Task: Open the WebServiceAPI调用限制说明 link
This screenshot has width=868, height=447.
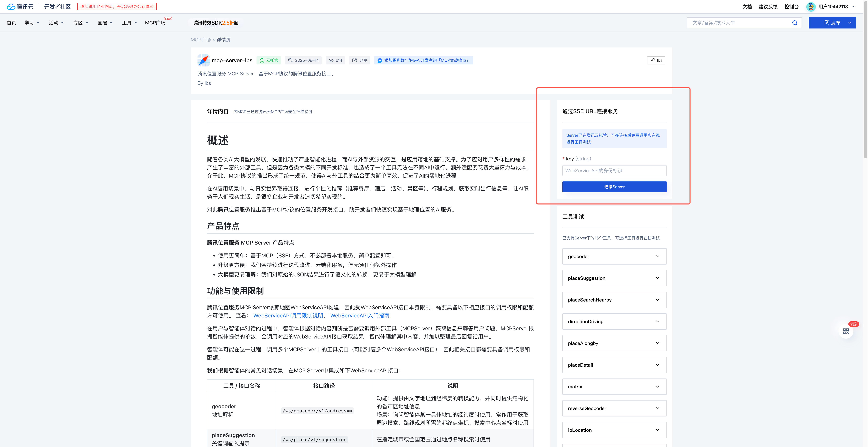Action: point(288,316)
